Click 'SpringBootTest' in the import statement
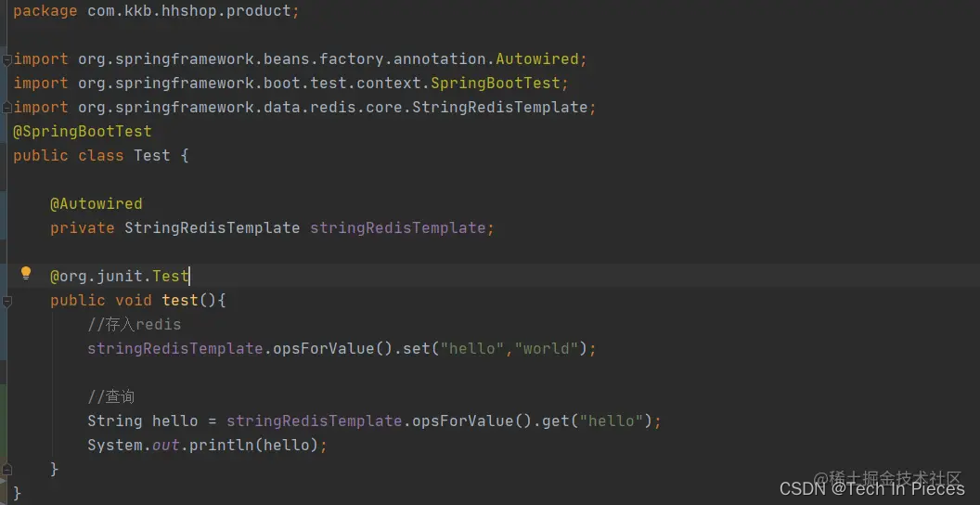 [x=496, y=84]
